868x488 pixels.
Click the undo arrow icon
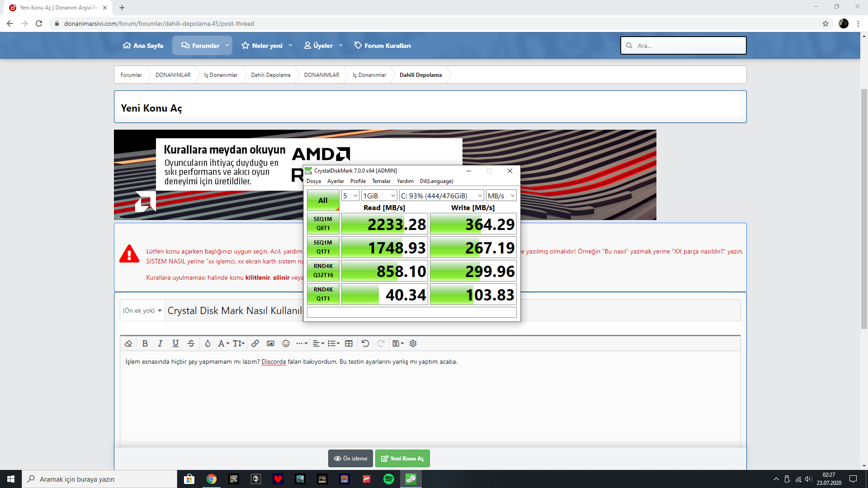click(x=365, y=343)
